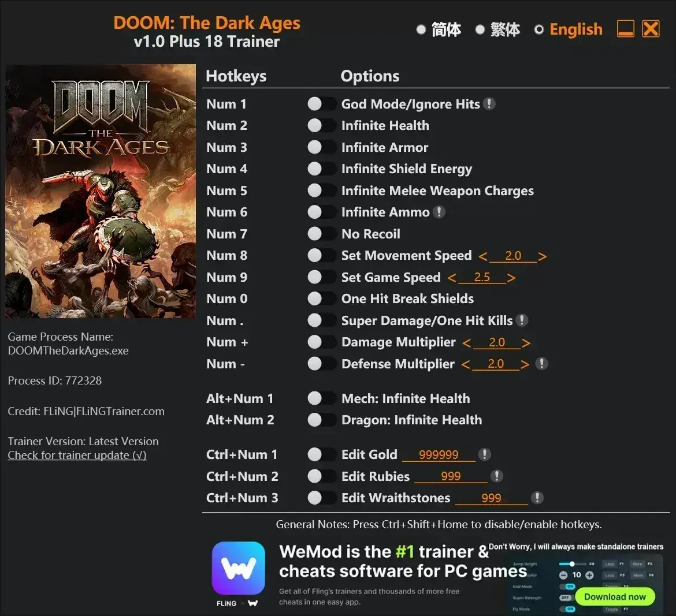
Task: Click the info icon next to God Mode/Ignore Hits
Action: 490,104
